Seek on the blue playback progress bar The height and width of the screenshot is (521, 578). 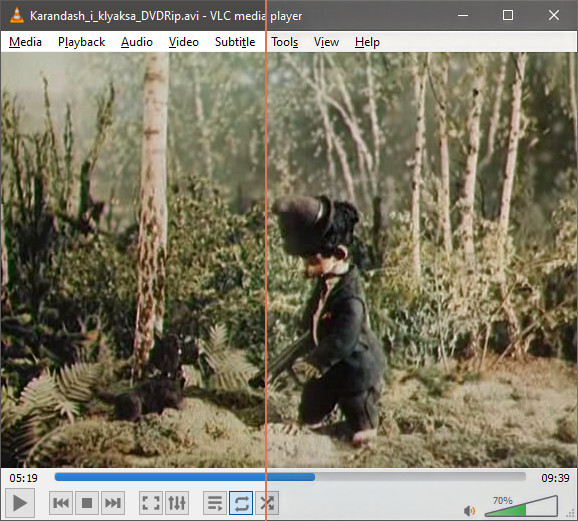click(x=290, y=477)
